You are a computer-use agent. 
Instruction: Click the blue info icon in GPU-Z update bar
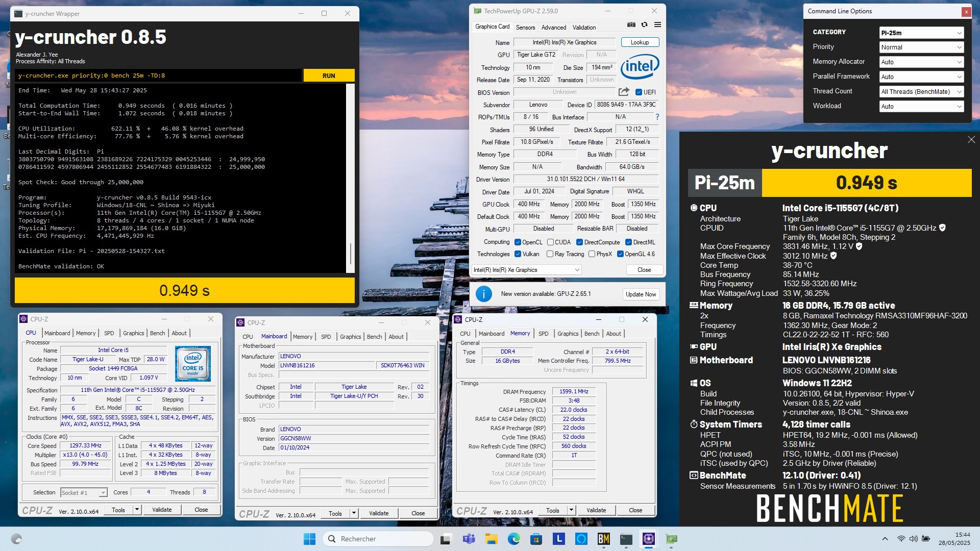[484, 294]
